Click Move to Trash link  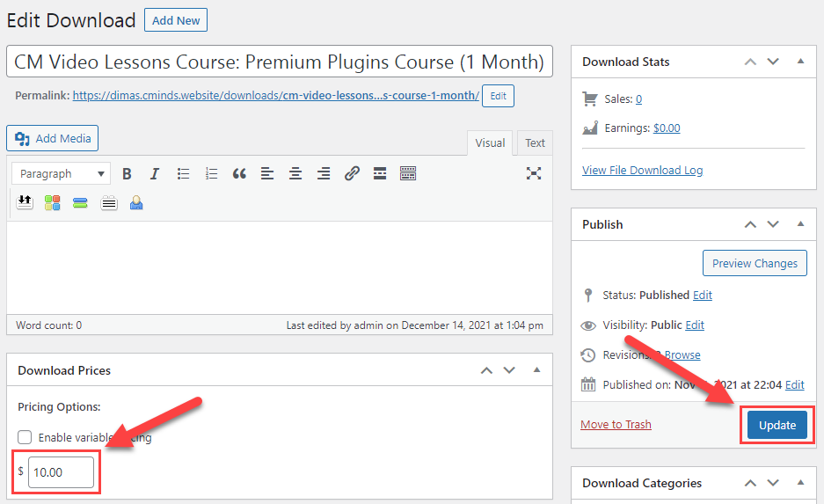(x=616, y=424)
